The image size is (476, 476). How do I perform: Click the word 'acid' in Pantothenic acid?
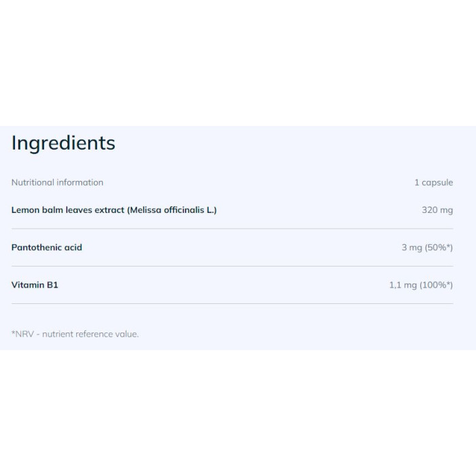click(73, 248)
